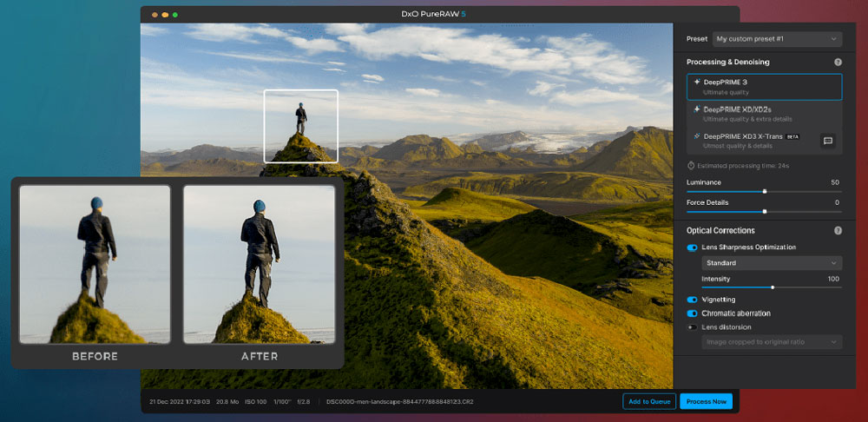Click the Luminance value 50

835,182
